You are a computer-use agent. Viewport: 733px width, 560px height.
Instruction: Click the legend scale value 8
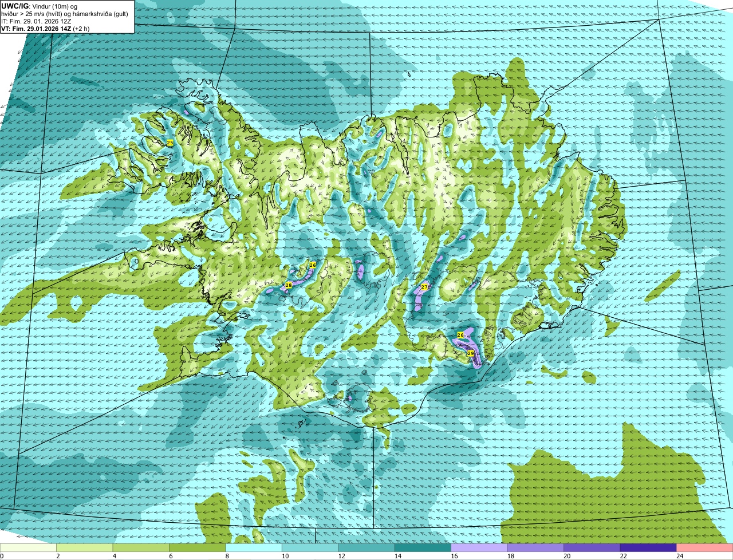pos(227,556)
